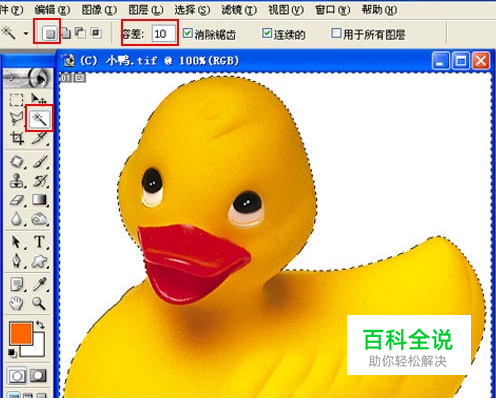Select the Path Selection arrow tool
Viewport: 496px width, 400px height.
(x=16, y=242)
